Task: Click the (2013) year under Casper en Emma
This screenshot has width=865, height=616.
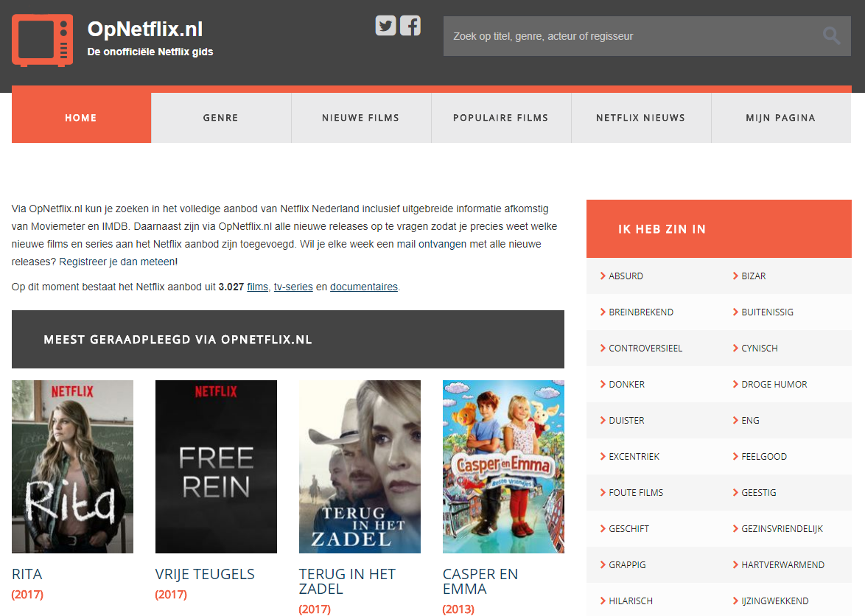Action: 458,609
